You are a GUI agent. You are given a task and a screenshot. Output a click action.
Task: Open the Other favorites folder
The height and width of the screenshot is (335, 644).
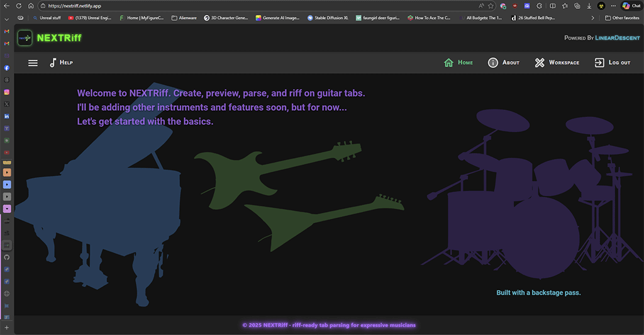[x=622, y=18]
